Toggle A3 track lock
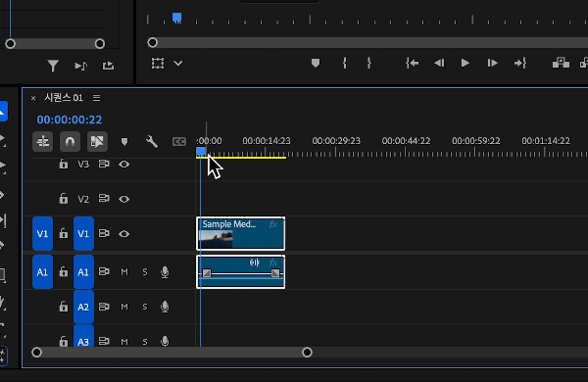This screenshot has width=588, height=382. 64,341
